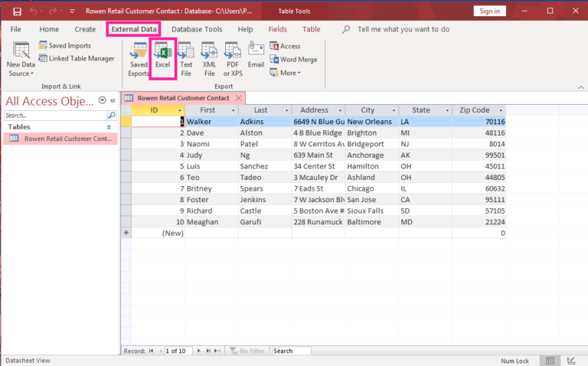Go to next record in navigator
The height and width of the screenshot is (366, 588).
click(198, 351)
